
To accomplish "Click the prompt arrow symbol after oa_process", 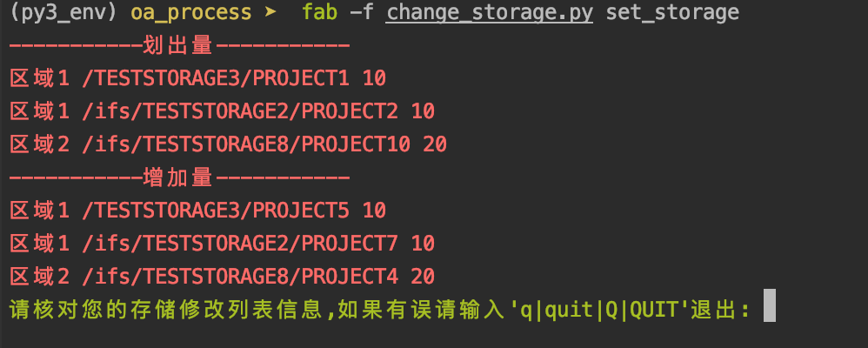I will point(270,12).
